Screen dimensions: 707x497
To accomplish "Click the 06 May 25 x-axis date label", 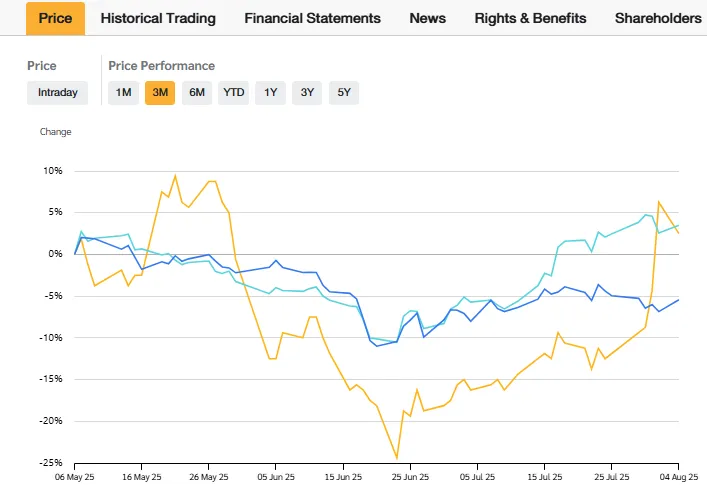I will point(76,479).
